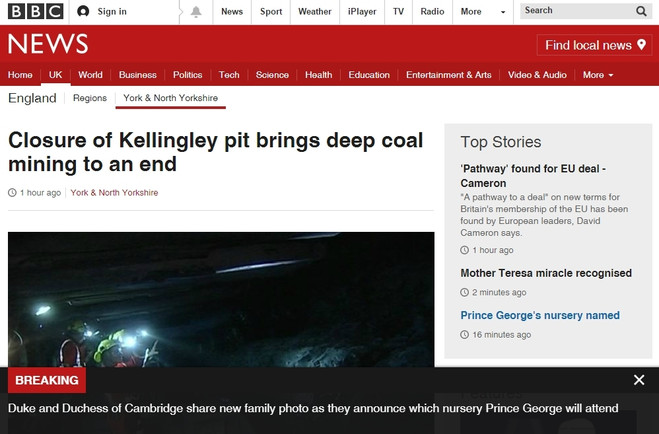Image resolution: width=659 pixels, height=434 pixels.
Task: Click the Sign in profile icon
Action: pyautogui.click(x=83, y=11)
